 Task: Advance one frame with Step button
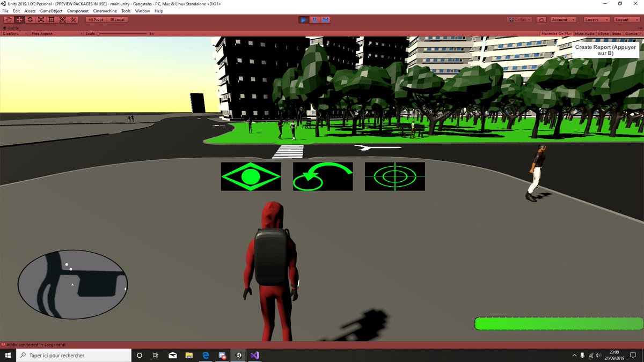tap(325, 20)
